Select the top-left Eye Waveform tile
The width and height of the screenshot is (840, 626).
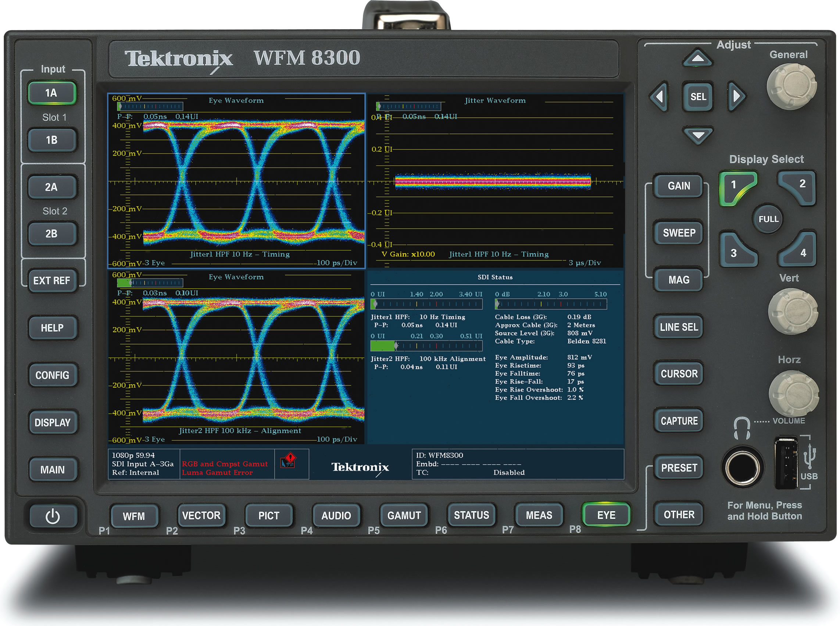pos(237,181)
